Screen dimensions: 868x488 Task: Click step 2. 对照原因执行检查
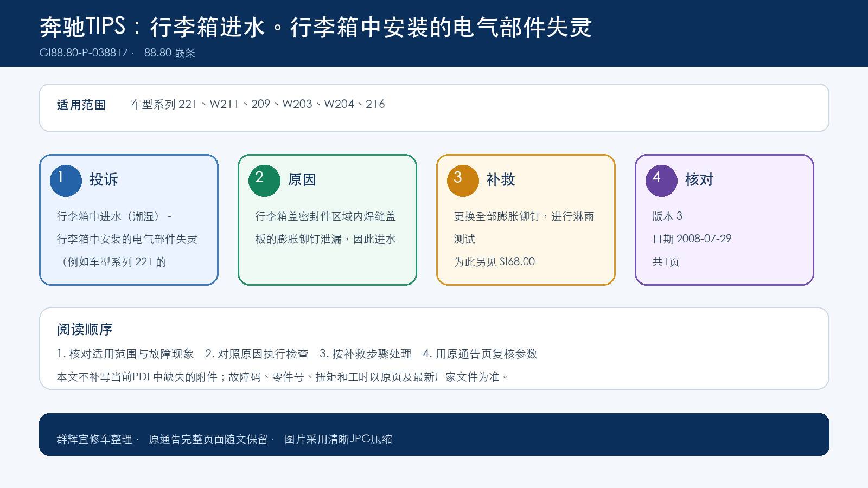(257, 354)
